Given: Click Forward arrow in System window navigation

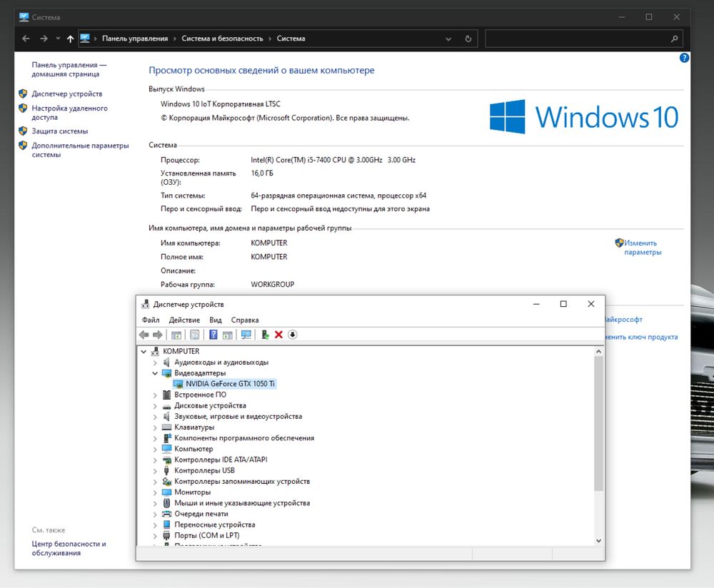Looking at the screenshot, I should click(44, 39).
